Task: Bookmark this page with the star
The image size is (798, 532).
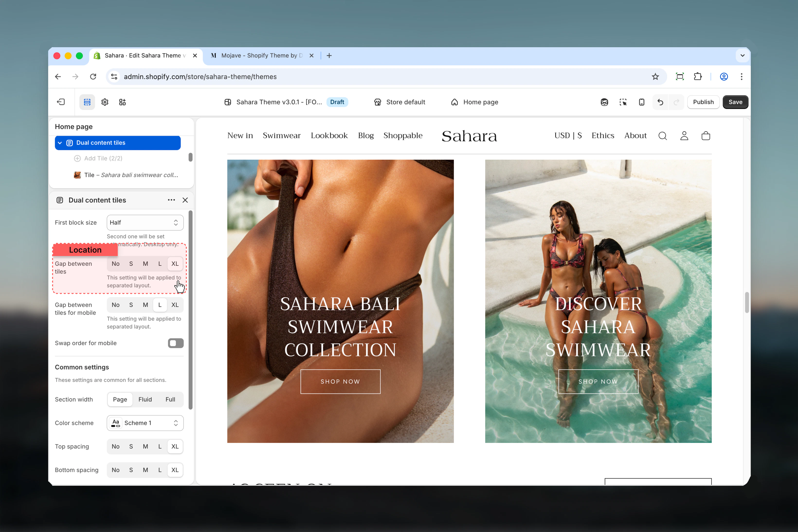Action: pyautogui.click(x=655, y=77)
